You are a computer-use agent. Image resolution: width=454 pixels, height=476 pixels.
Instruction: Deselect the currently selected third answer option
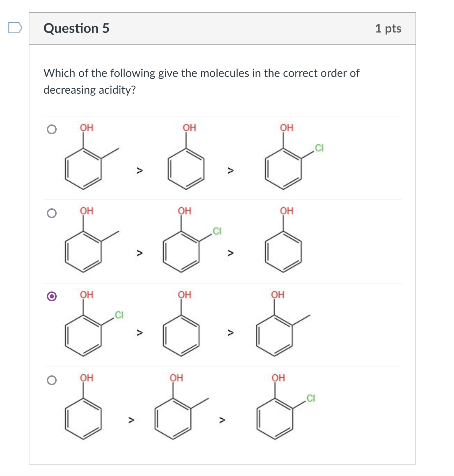tap(52, 296)
